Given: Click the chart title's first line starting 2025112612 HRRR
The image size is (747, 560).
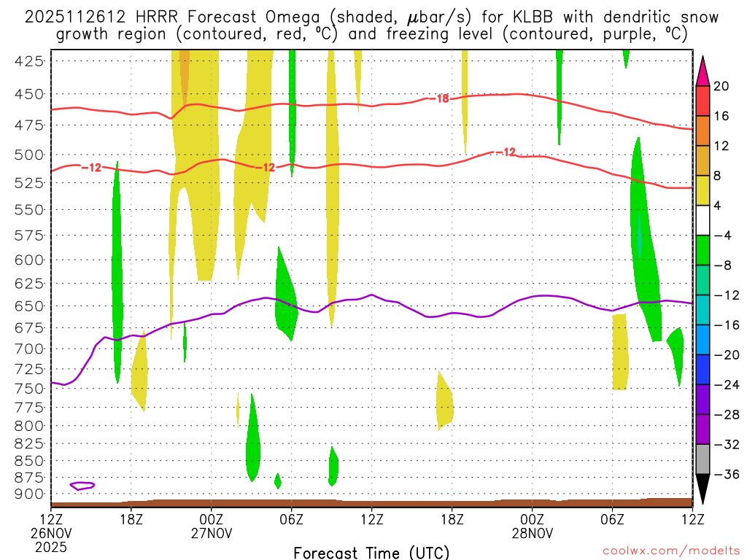Looking at the screenshot, I should point(371,17).
